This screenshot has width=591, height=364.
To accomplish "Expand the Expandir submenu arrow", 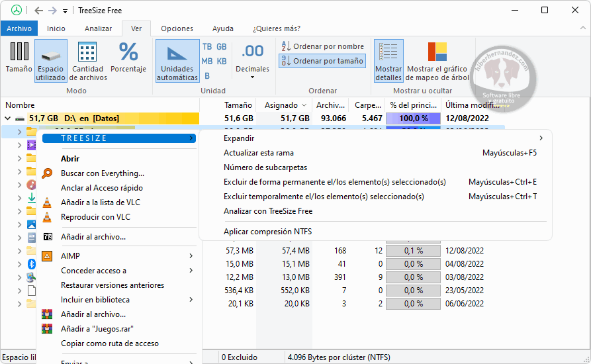I will pyautogui.click(x=541, y=138).
